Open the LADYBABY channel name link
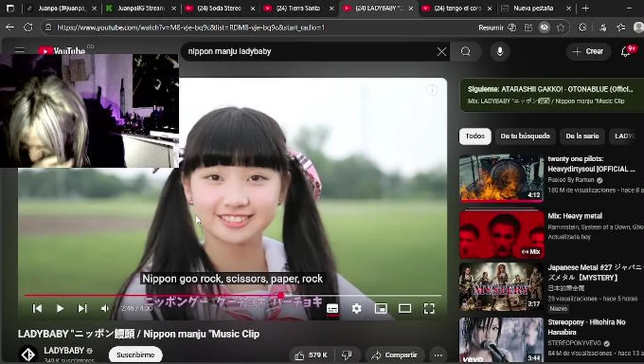This screenshot has height=364, width=644. coord(64,350)
